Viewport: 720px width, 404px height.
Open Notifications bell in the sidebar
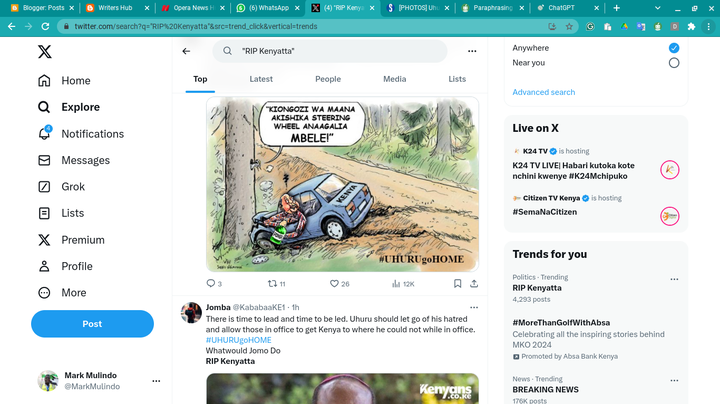(81, 134)
